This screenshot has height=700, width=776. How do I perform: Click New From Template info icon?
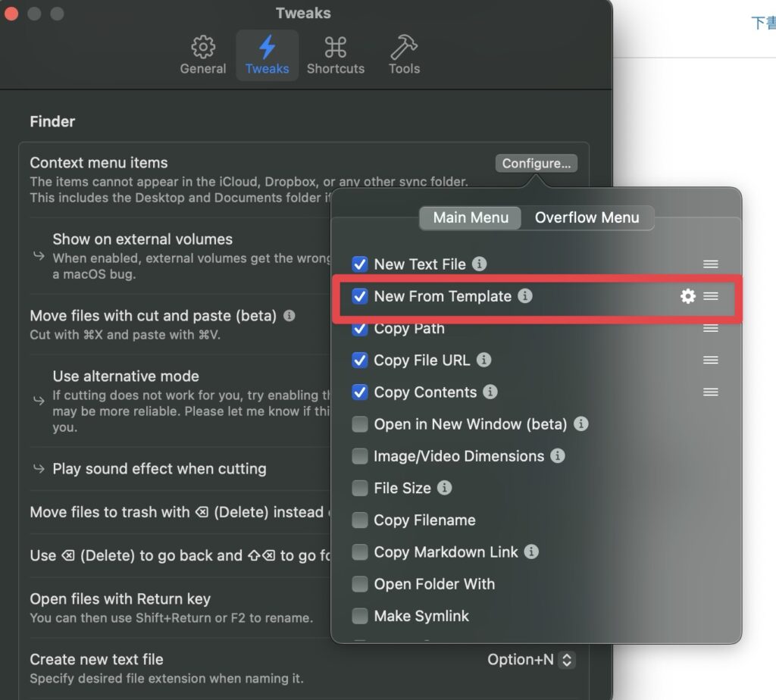525,295
